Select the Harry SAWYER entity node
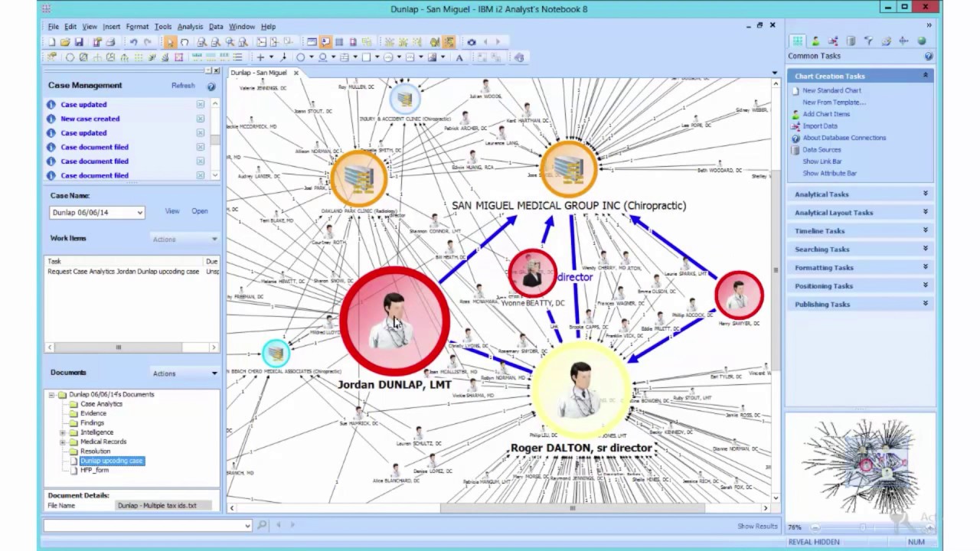The width and height of the screenshot is (980, 551). pos(739,295)
